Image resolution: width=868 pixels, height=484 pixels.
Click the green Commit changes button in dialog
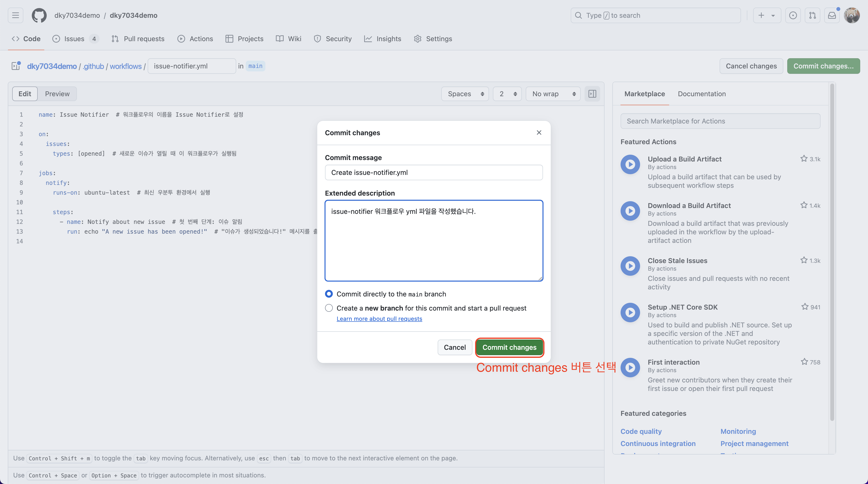coord(509,347)
